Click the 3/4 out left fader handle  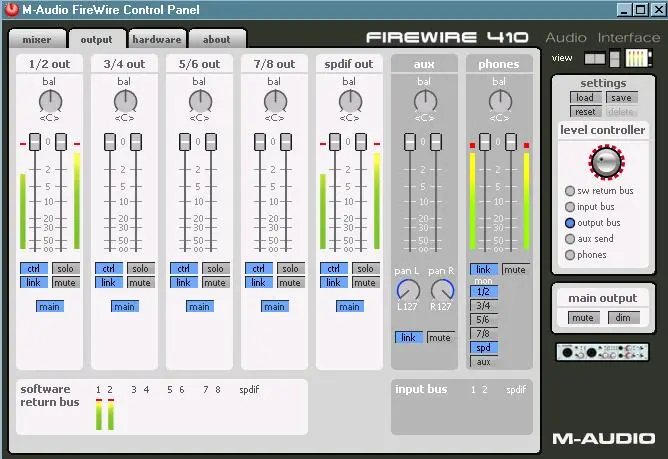(110, 142)
